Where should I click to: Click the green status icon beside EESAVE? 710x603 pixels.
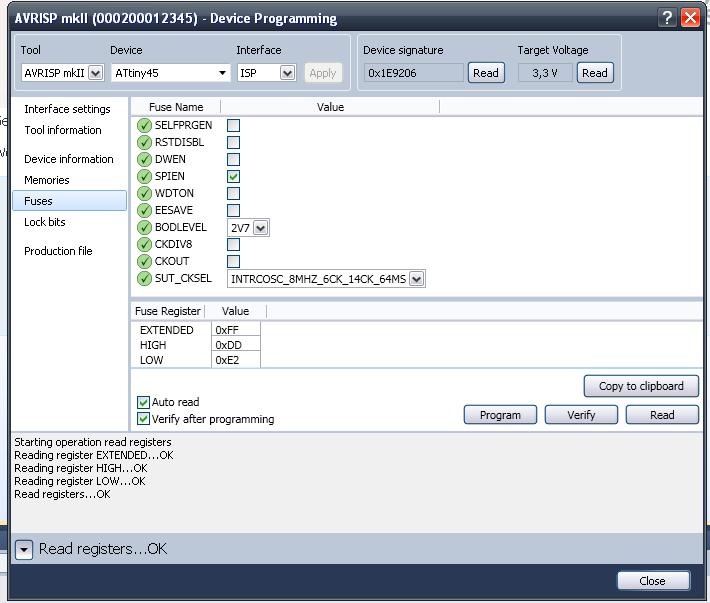coord(144,211)
